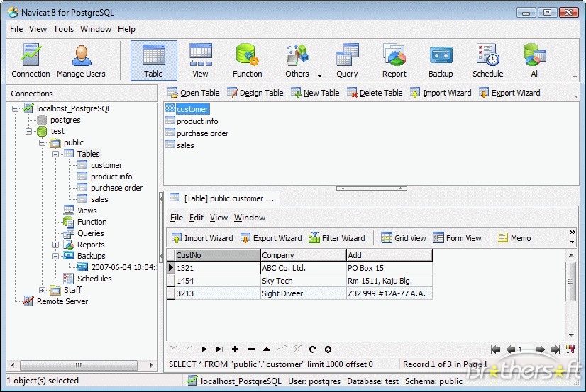Collapse the Backups node

click(55, 256)
